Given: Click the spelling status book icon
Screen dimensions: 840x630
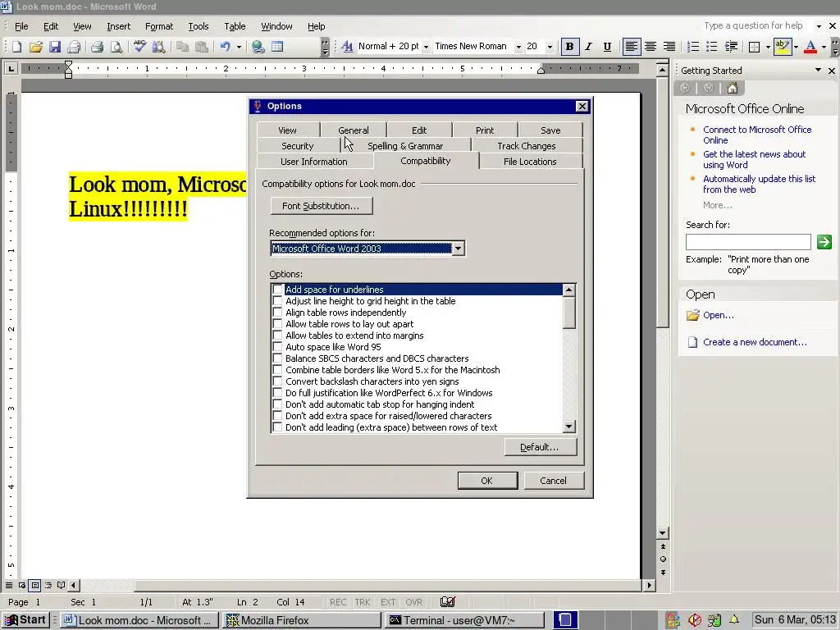Looking at the screenshot, I should click(447, 601).
